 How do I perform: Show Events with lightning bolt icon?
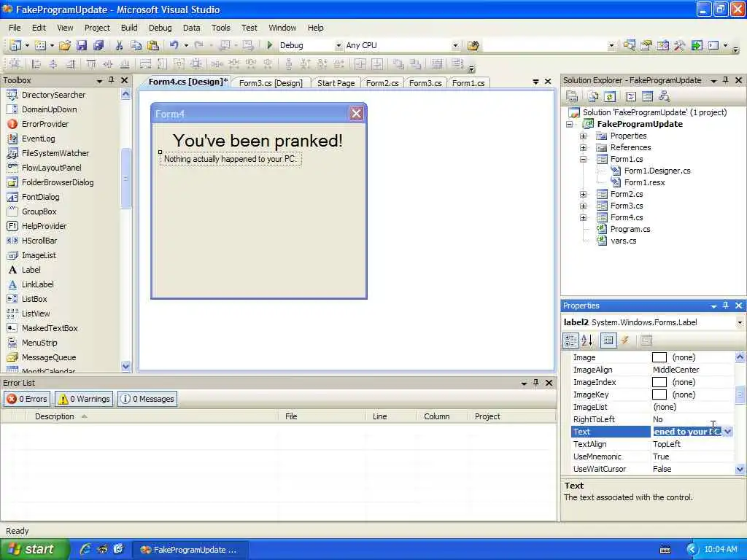point(625,340)
